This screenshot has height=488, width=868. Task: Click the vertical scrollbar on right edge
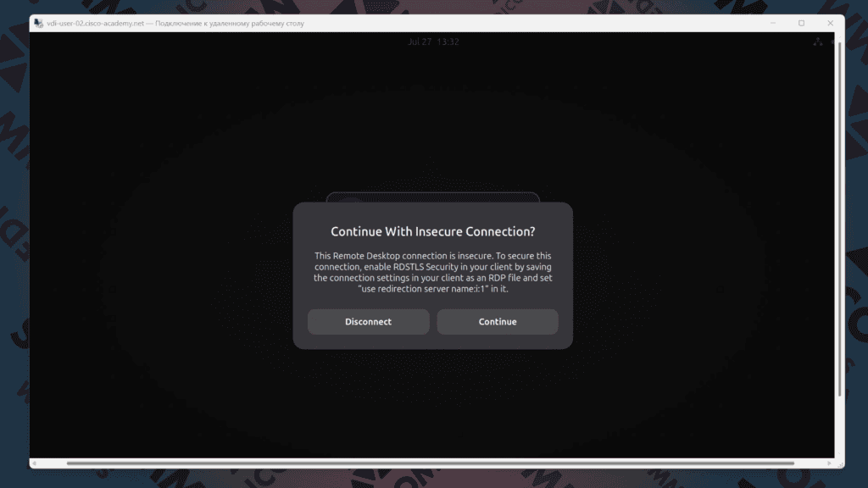coord(840,219)
